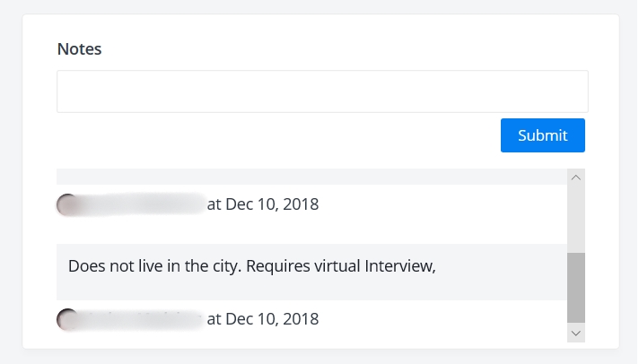Click the Notes text input field

click(322, 91)
